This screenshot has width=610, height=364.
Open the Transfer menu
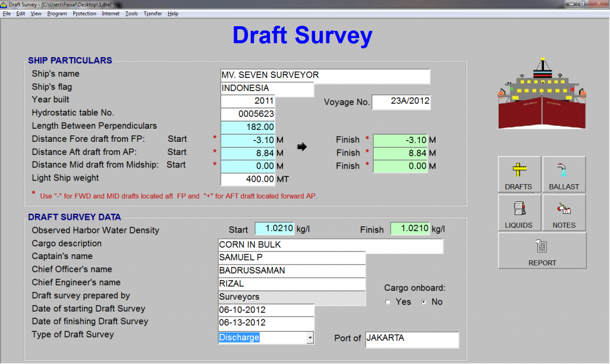[x=152, y=14]
